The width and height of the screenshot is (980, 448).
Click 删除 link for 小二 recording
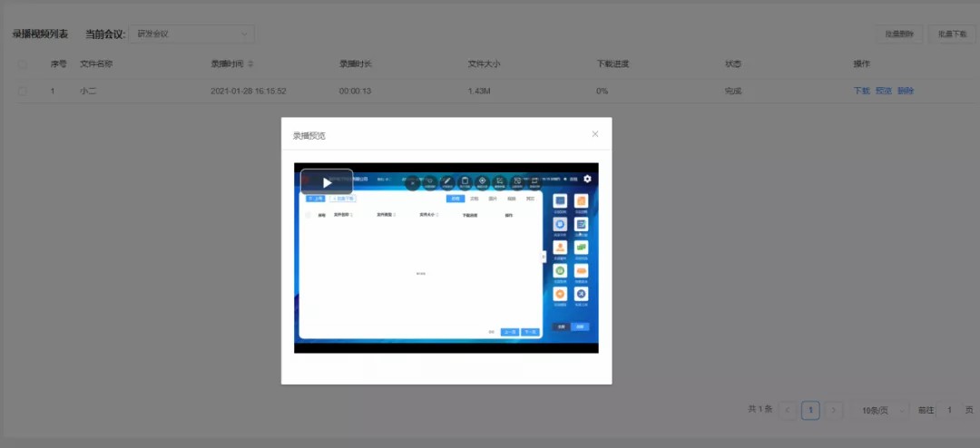905,92
